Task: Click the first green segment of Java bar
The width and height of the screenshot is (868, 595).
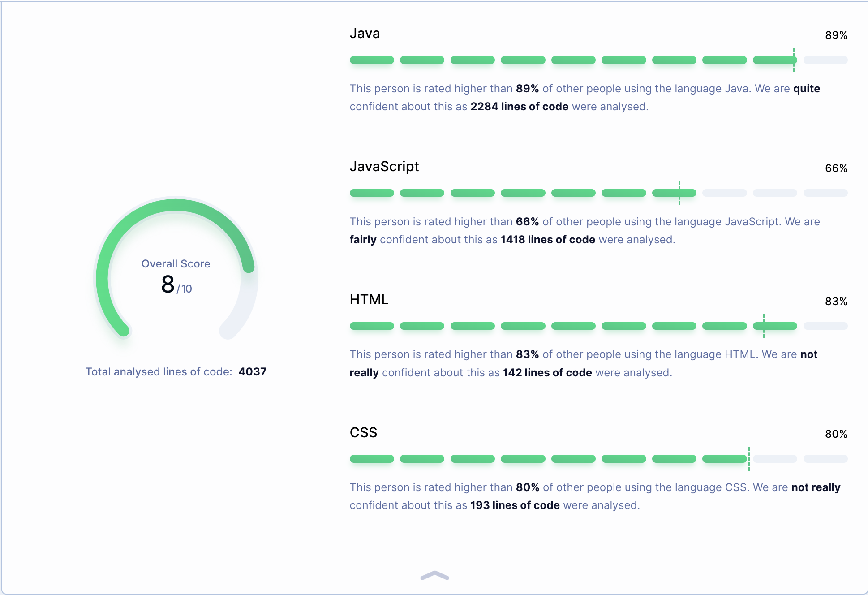Action: point(372,60)
